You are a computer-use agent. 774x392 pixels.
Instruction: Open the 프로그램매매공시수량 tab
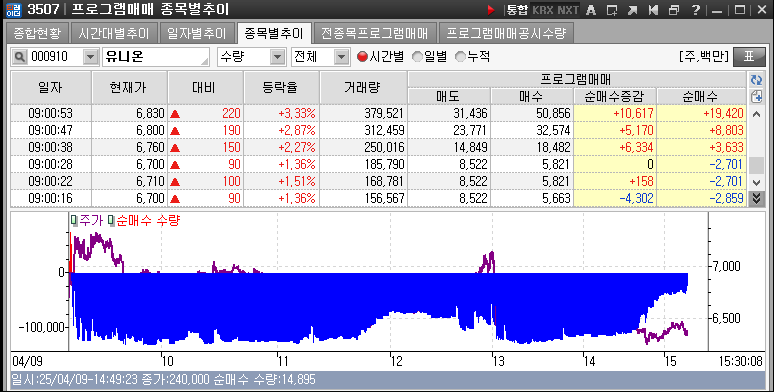(506, 33)
